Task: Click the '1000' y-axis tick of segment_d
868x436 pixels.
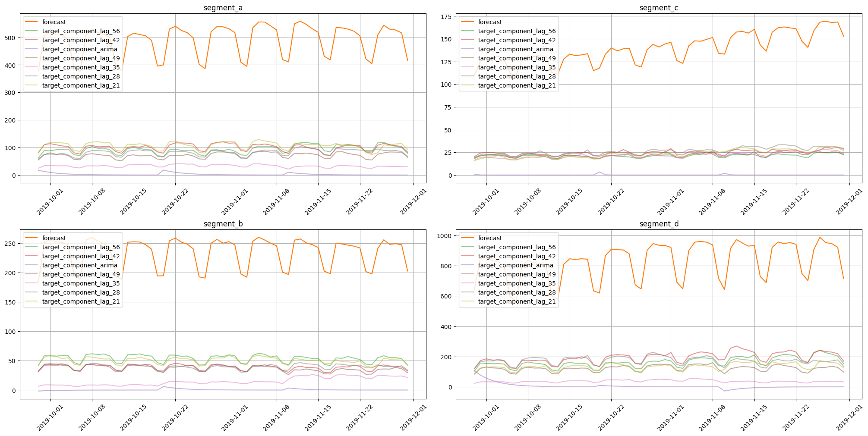Action: pyautogui.click(x=444, y=236)
